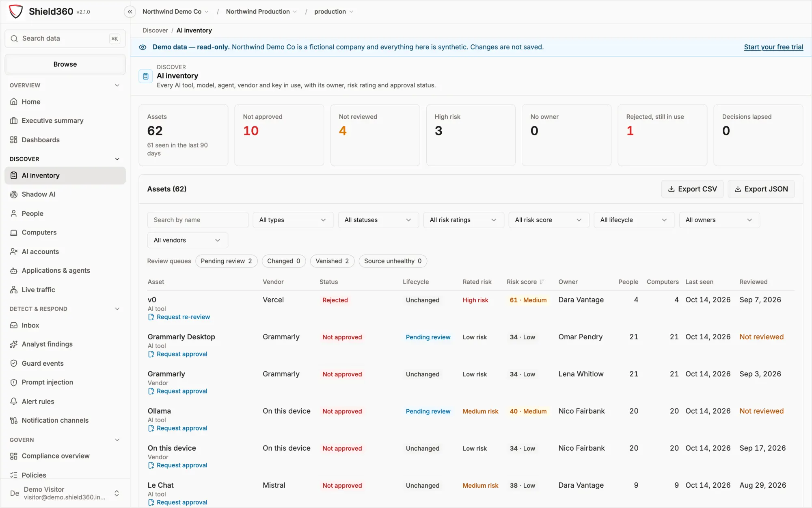Open the Computers laptop icon
This screenshot has width=812, height=508.
click(14, 232)
